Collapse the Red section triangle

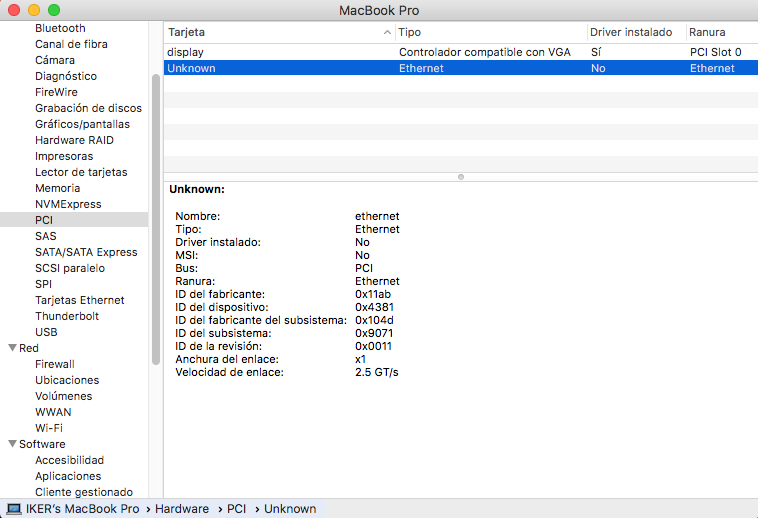pos(13,348)
